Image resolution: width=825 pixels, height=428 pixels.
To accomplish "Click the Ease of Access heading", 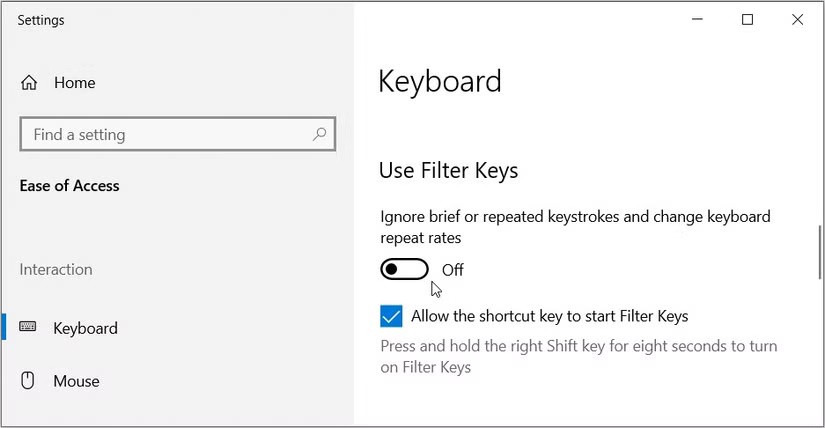I will click(69, 186).
